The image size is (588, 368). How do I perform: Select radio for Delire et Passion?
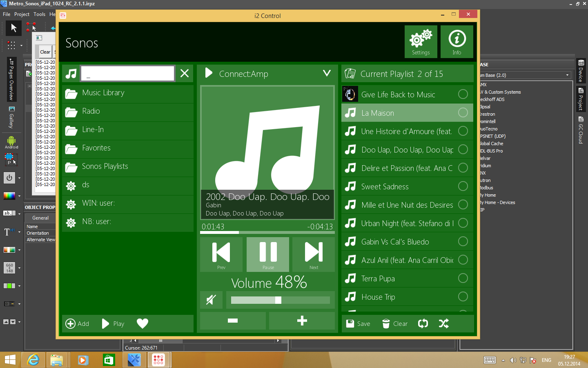pos(463,168)
